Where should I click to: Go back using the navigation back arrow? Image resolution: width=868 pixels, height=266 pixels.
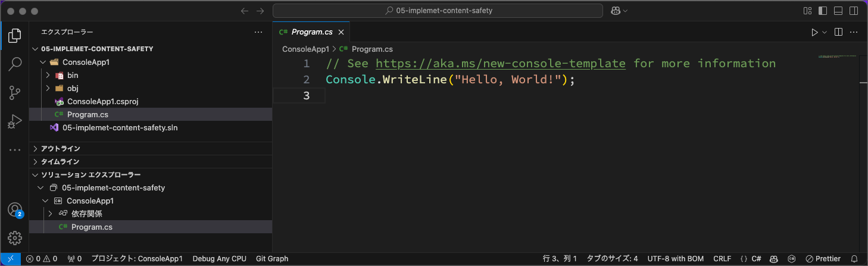pyautogui.click(x=244, y=11)
